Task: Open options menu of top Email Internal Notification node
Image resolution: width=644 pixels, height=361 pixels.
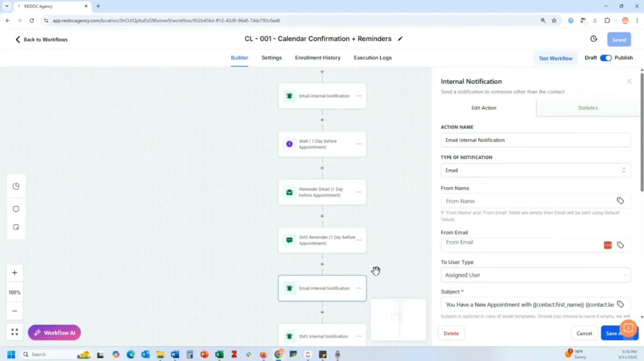Action: pyautogui.click(x=358, y=96)
